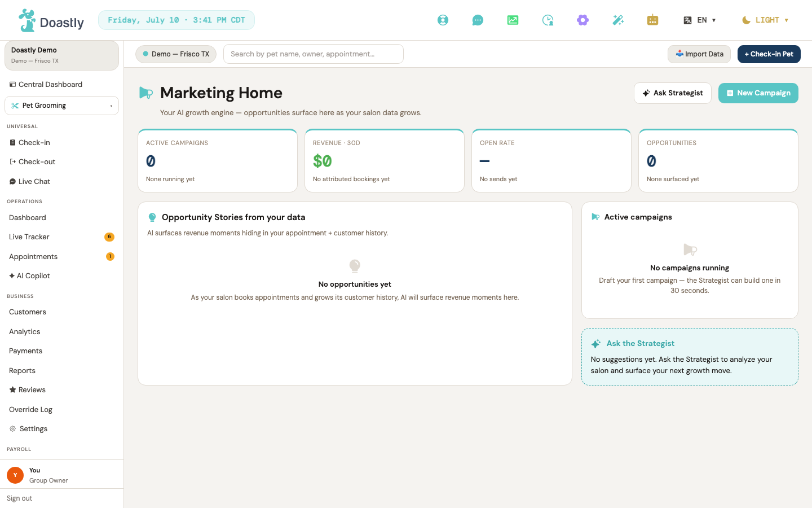The image size is (812, 508).
Task: Open the Doastly Demo location switcher
Action: tap(61, 55)
